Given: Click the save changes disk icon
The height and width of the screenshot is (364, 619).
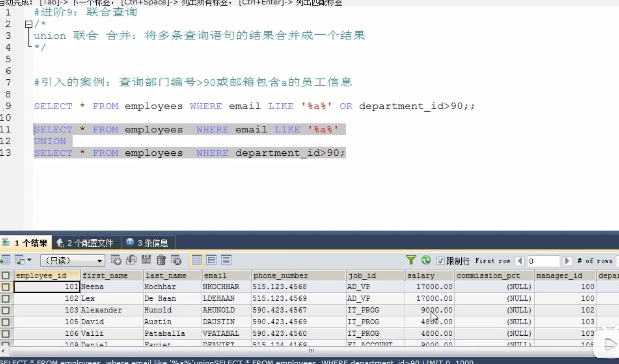Looking at the screenshot, I should tap(146, 260).
